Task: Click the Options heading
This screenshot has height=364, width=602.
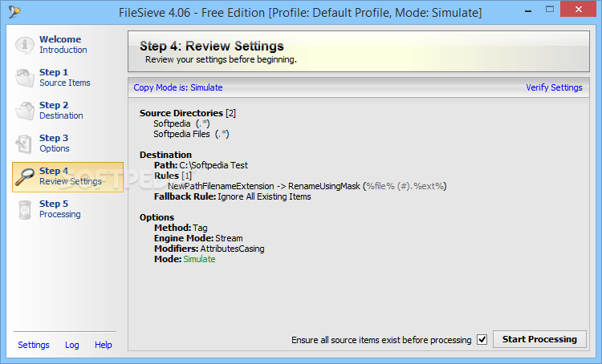Action: coord(157,217)
